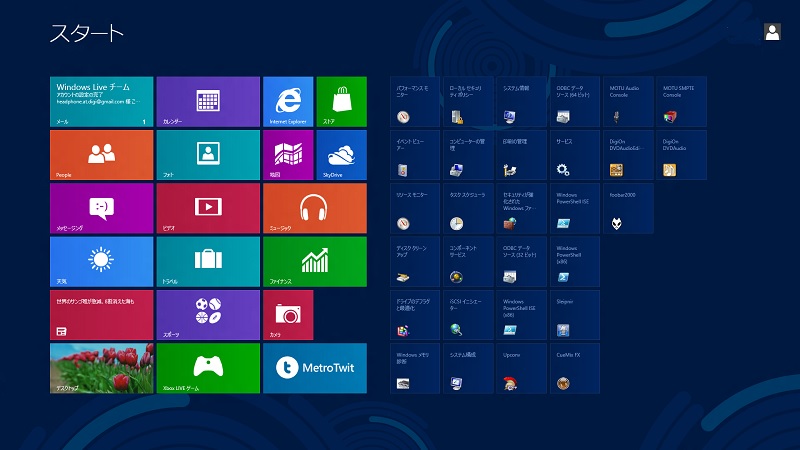This screenshot has width=800, height=450.
Task: Open the Video (ビデオ) tile
Action: [x=208, y=208]
